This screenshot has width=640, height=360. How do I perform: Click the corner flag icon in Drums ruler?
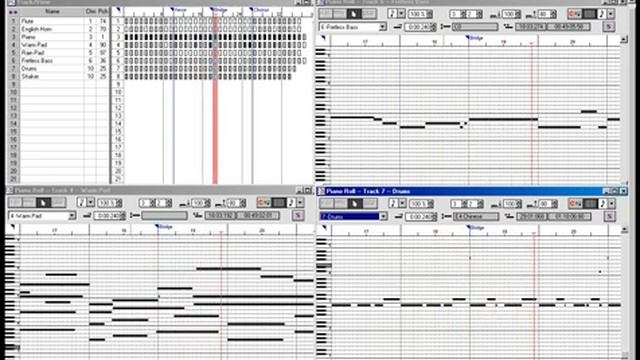(324, 228)
